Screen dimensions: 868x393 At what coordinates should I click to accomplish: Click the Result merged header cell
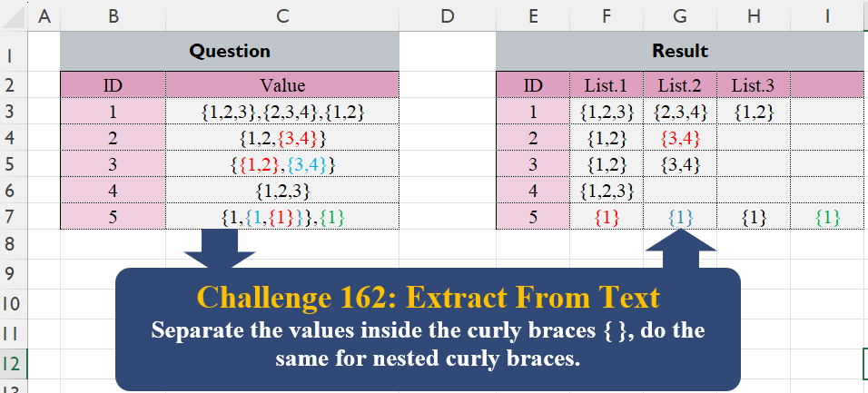click(x=680, y=52)
